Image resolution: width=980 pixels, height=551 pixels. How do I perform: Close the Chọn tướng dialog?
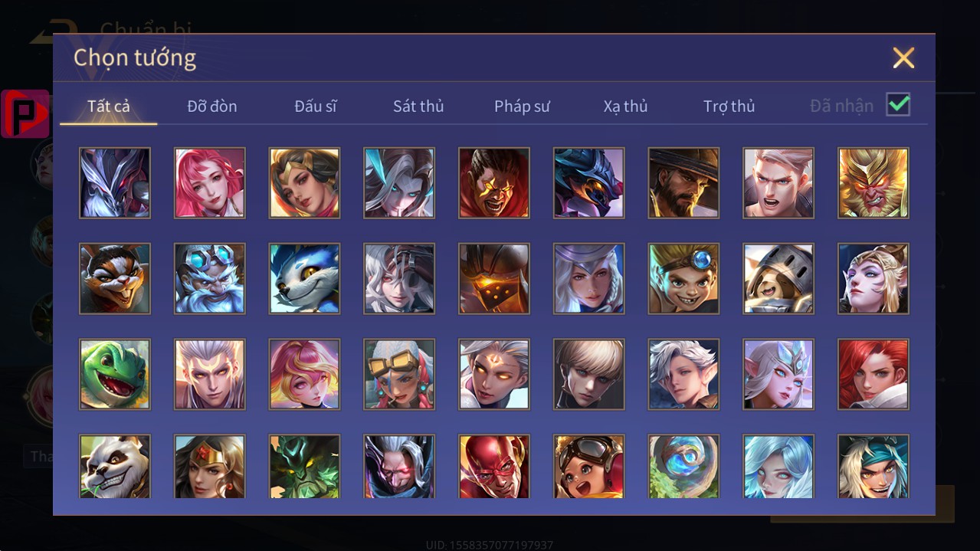click(903, 58)
